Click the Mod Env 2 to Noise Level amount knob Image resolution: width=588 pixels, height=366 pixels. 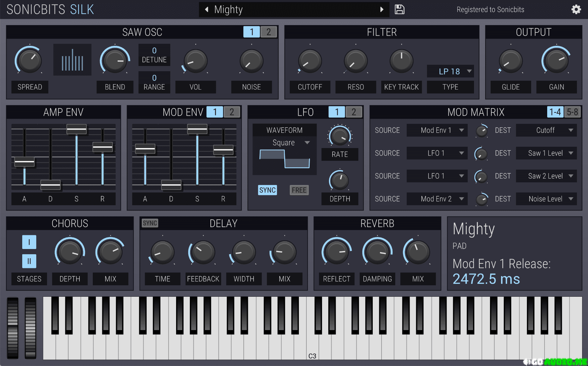click(x=482, y=199)
